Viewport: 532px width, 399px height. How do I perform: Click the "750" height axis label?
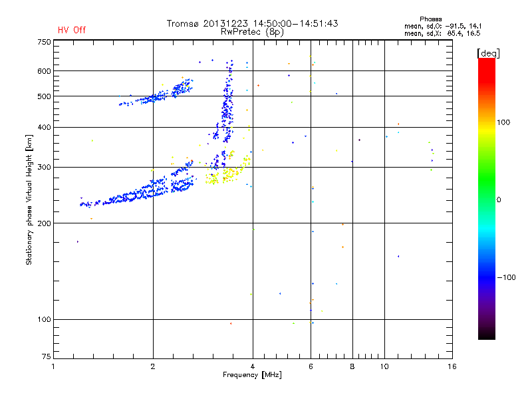point(44,42)
